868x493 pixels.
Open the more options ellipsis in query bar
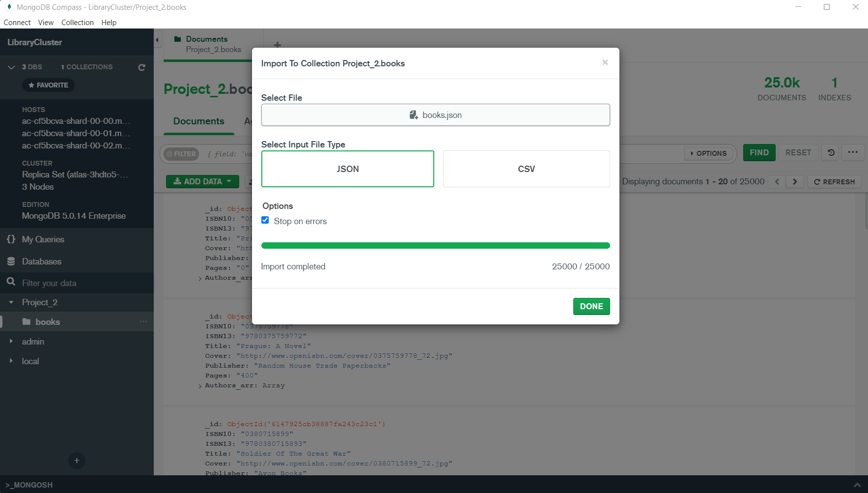tap(853, 152)
